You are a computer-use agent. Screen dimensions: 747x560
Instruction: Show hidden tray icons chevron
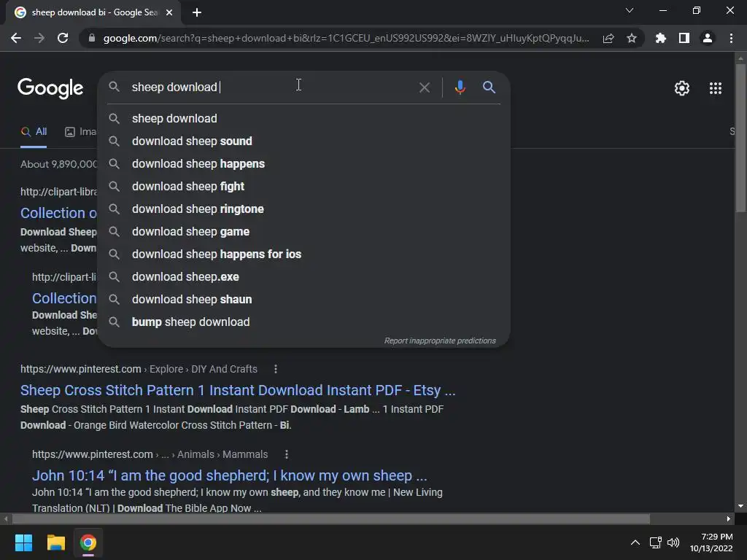pos(635,542)
